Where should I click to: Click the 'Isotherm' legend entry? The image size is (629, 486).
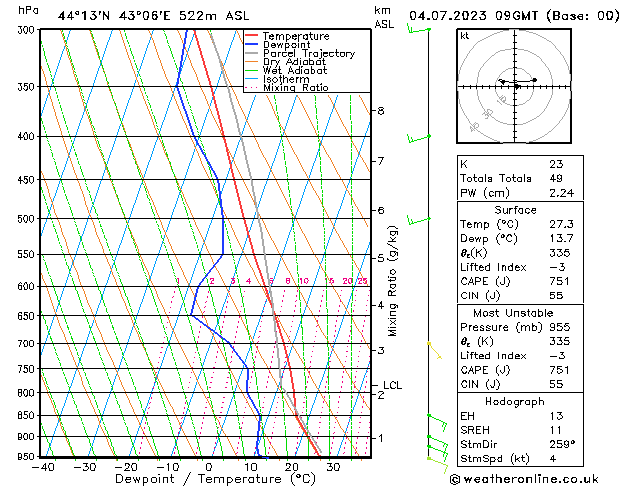(286, 79)
